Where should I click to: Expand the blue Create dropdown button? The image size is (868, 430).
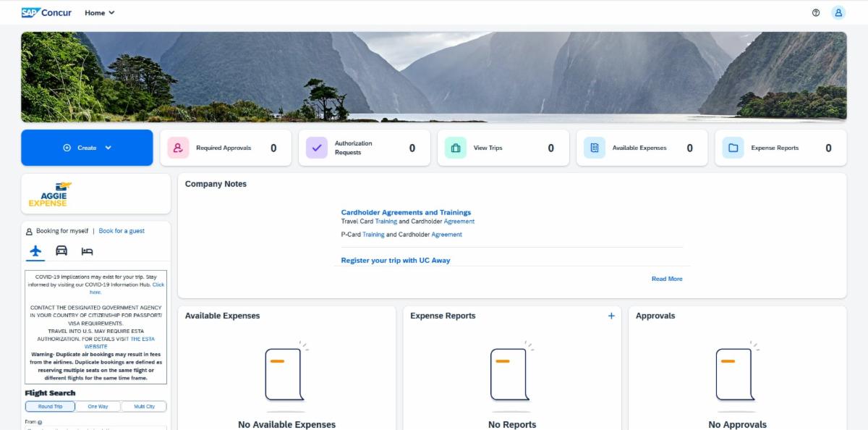click(87, 148)
